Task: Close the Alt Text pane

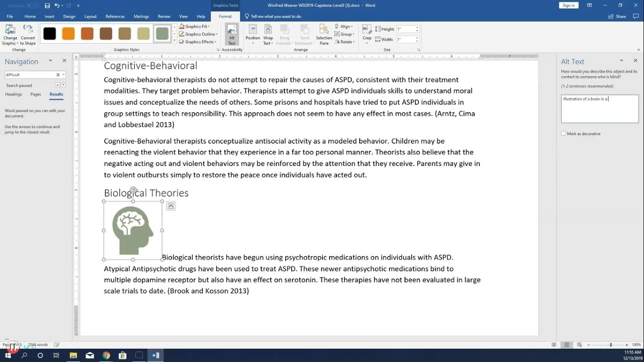Action: (634, 61)
